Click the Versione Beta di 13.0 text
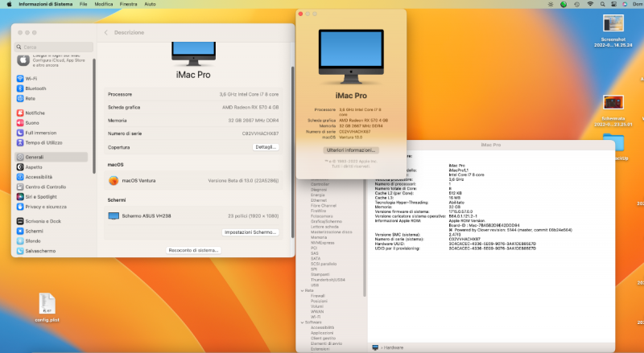 (x=243, y=181)
